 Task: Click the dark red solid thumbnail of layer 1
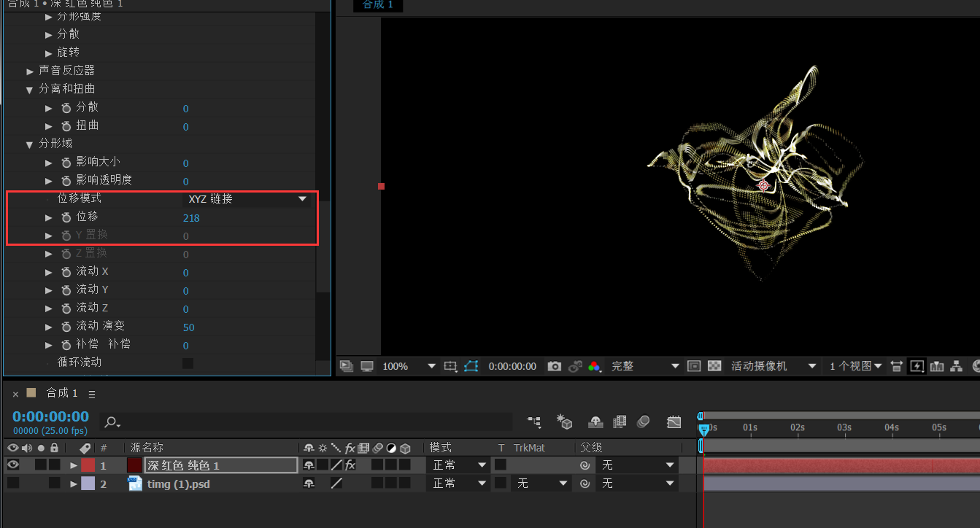135,465
